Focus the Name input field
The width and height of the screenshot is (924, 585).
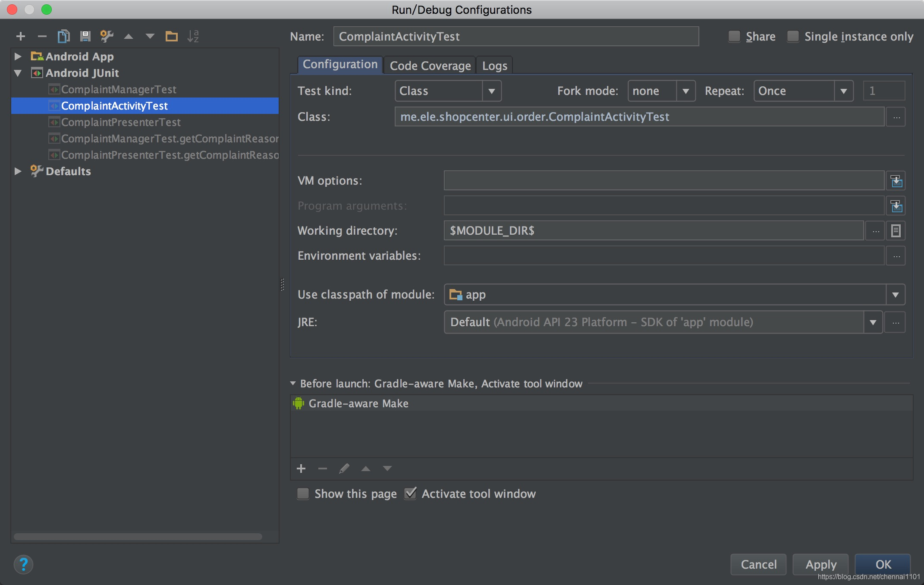pyautogui.click(x=516, y=37)
